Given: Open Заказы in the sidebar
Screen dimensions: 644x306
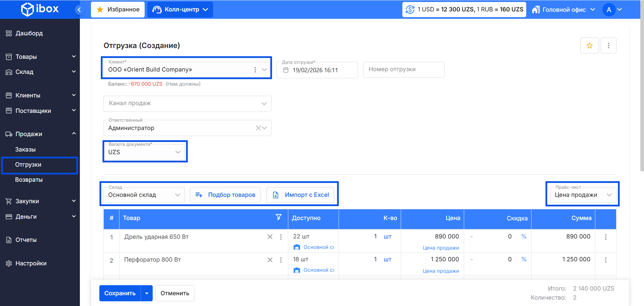Looking at the screenshot, I should [25, 149].
